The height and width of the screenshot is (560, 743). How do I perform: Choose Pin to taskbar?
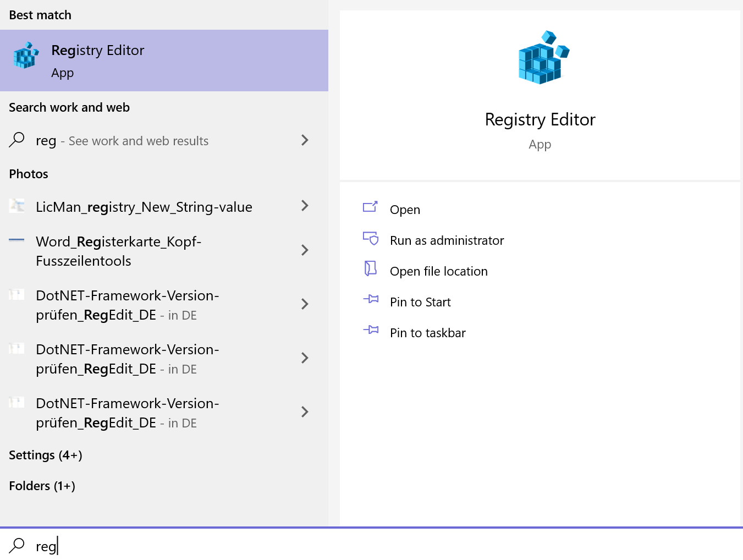click(x=428, y=333)
